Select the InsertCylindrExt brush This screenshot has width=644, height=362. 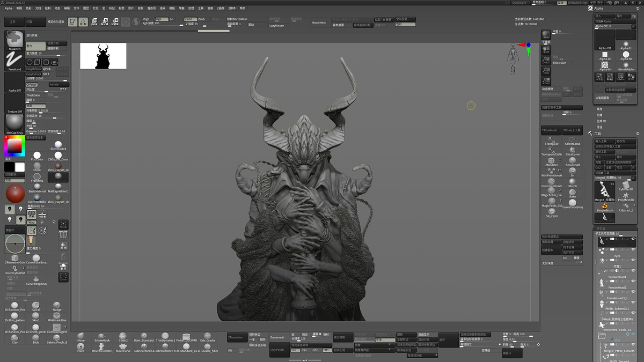coord(15,269)
